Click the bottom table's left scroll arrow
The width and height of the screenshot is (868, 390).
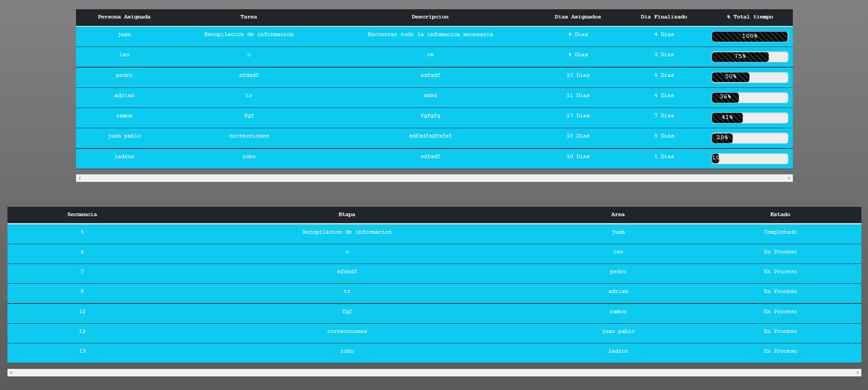click(11, 373)
